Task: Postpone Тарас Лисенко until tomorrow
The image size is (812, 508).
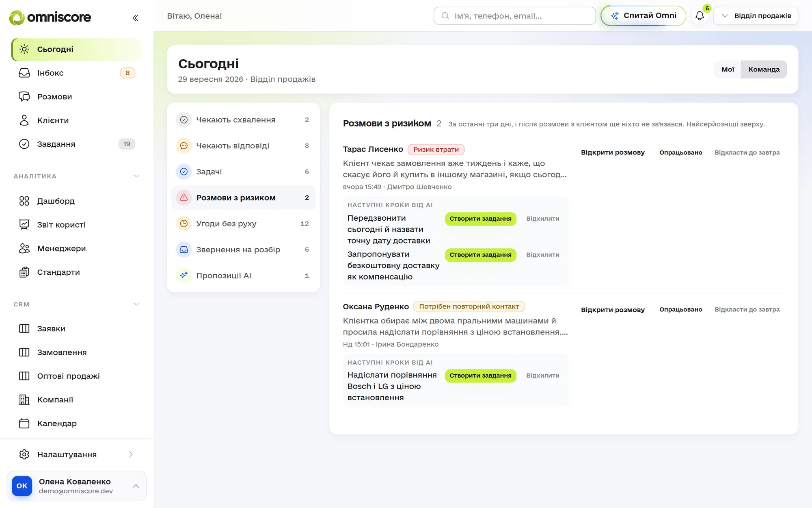Action: [747, 152]
